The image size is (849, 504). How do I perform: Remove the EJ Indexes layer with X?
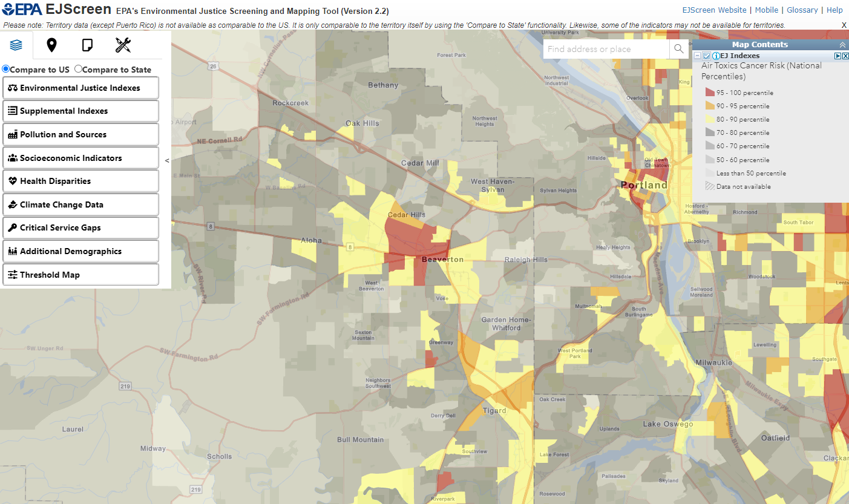pyautogui.click(x=845, y=56)
